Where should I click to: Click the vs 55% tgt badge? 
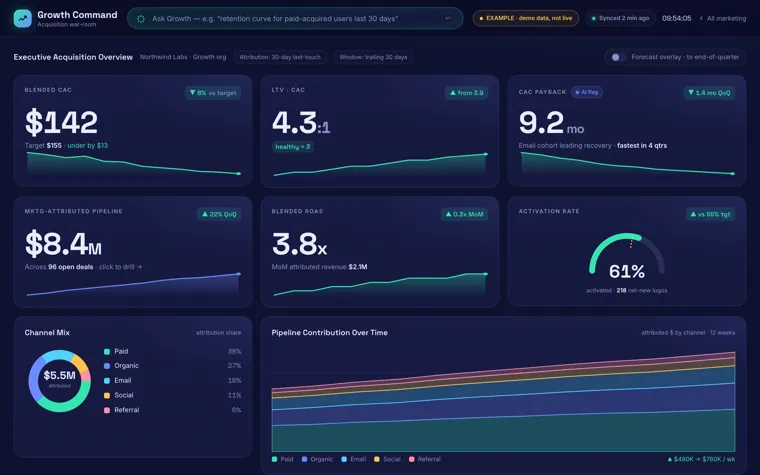711,214
